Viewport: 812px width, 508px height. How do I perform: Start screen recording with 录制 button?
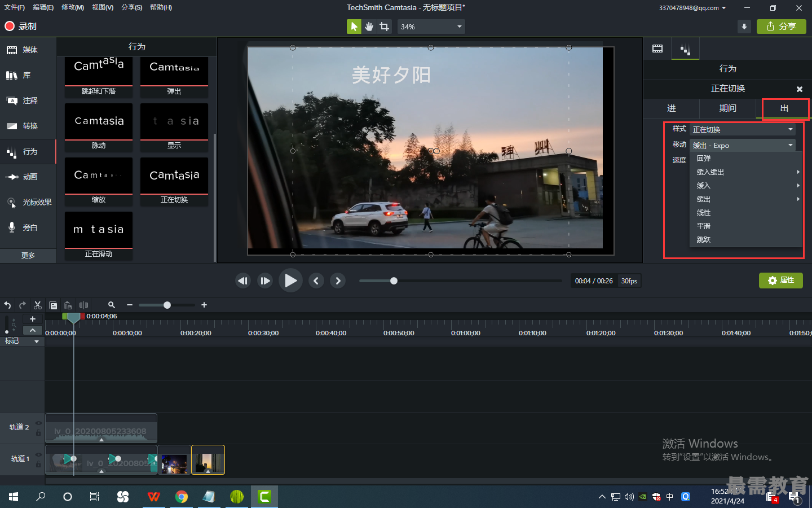(x=20, y=27)
